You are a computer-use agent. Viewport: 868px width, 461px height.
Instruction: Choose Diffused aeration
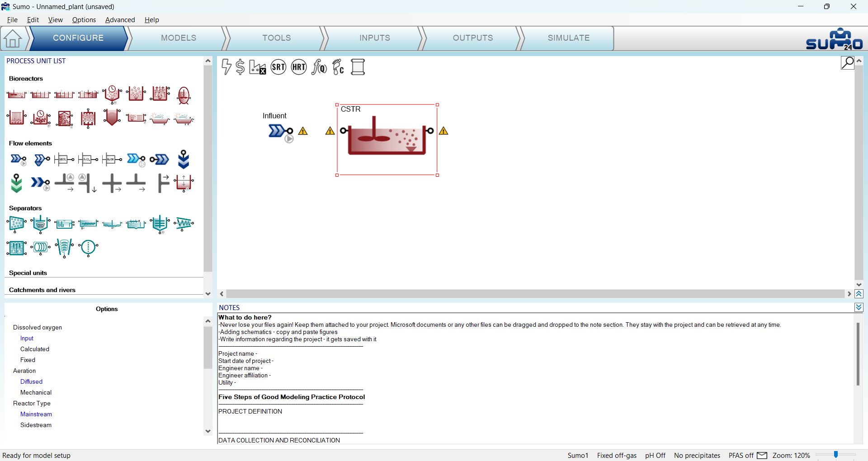31,381
